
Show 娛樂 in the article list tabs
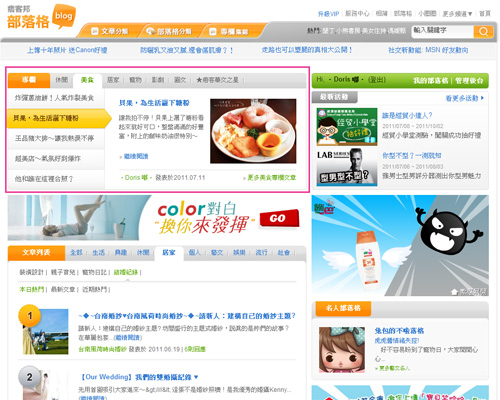coord(239,253)
